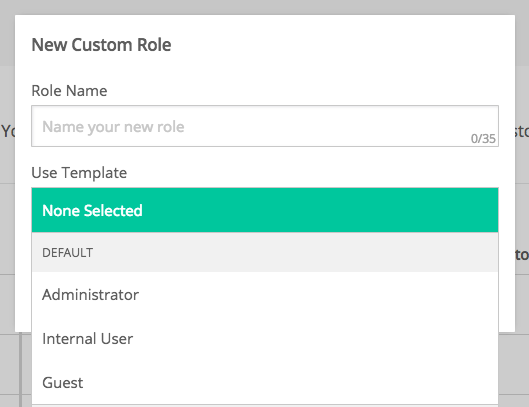Click the cut-off bold to text behind the dialog
Viewport: 529px width, 407px height.
(x=522, y=255)
